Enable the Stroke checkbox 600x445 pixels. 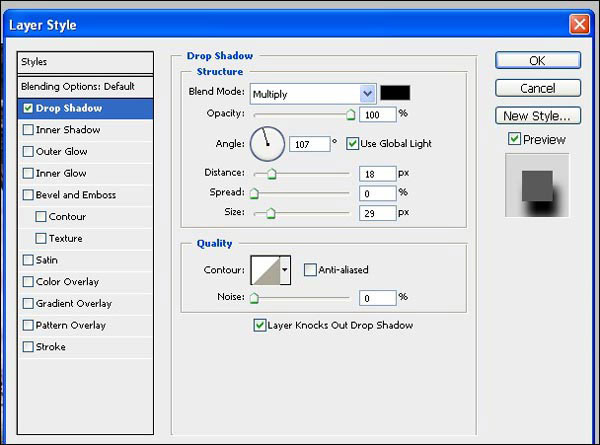tap(28, 347)
